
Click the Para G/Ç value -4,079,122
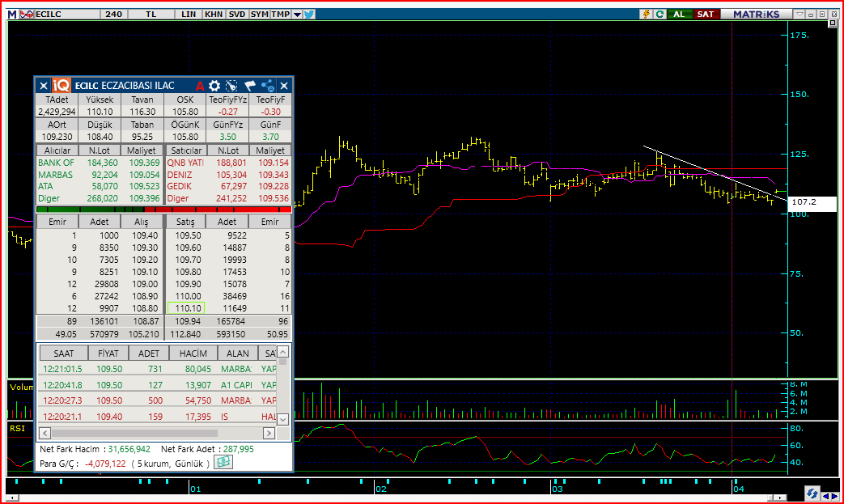tap(105, 464)
